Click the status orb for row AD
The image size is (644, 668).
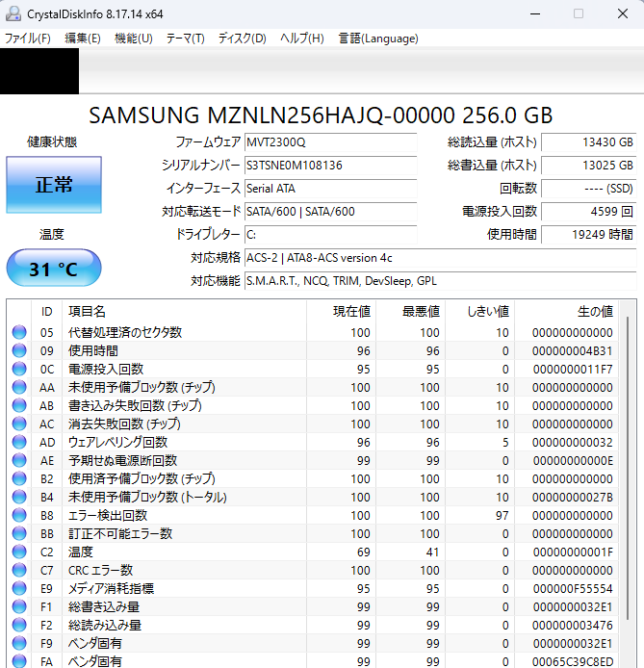point(19,442)
